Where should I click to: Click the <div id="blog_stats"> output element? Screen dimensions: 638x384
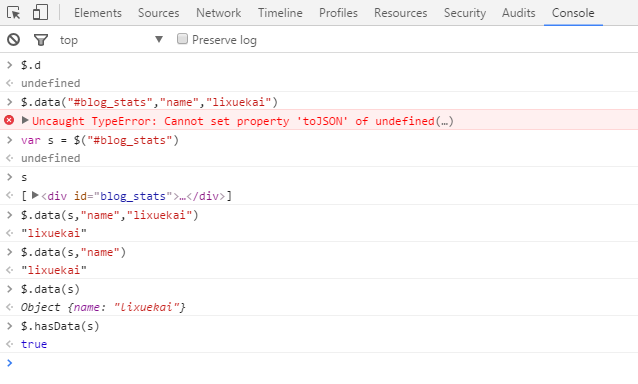[x=133, y=196]
